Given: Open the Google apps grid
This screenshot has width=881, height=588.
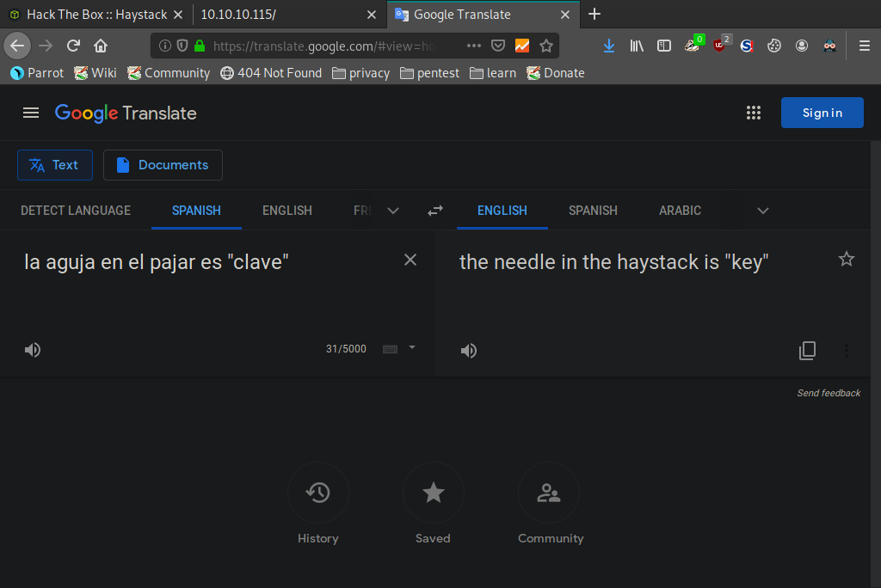Looking at the screenshot, I should coord(754,113).
